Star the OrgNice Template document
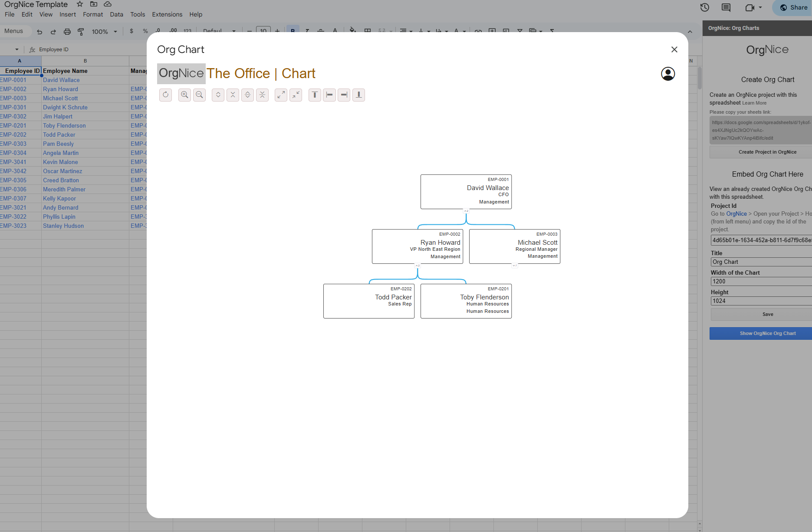Image resolution: width=812 pixels, height=532 pixels. pyautogui.click(x=80, y=4)
